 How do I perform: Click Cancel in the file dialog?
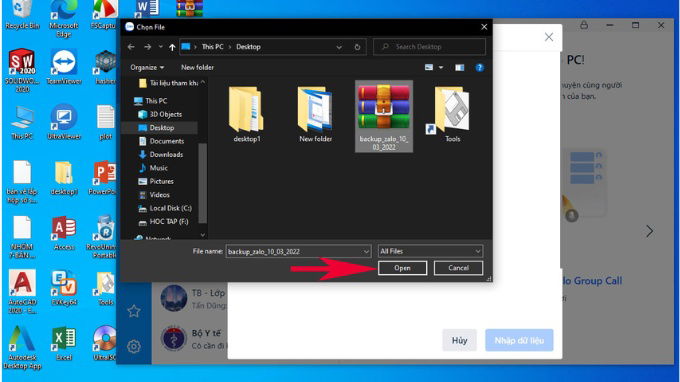[x=458, y=268]
